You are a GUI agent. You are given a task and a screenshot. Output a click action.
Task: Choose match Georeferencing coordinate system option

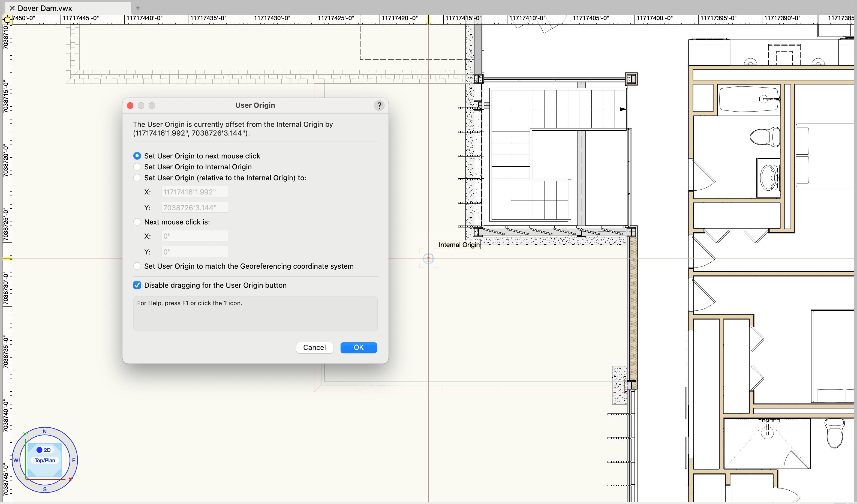(137, 266)
